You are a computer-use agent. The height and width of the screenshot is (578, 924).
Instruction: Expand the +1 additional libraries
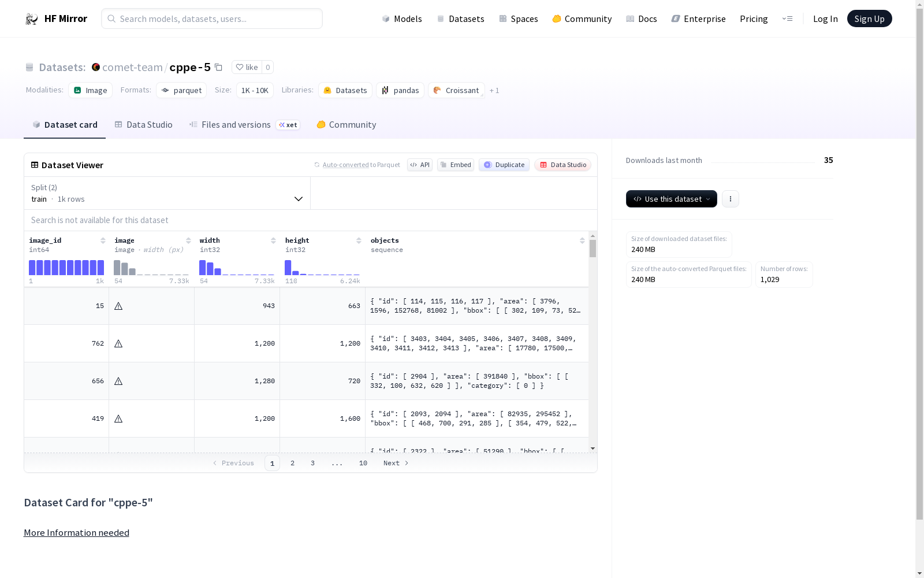(494, 90)
